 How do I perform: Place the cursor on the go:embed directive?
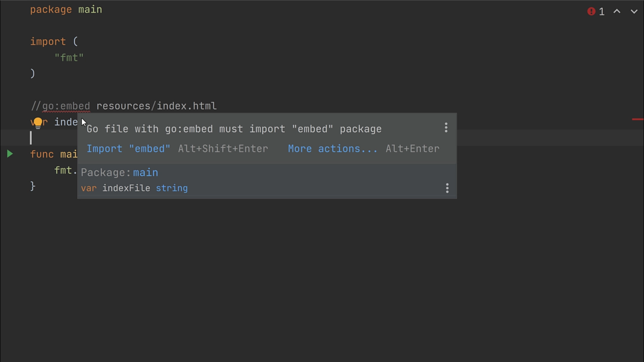pos(66,106)
